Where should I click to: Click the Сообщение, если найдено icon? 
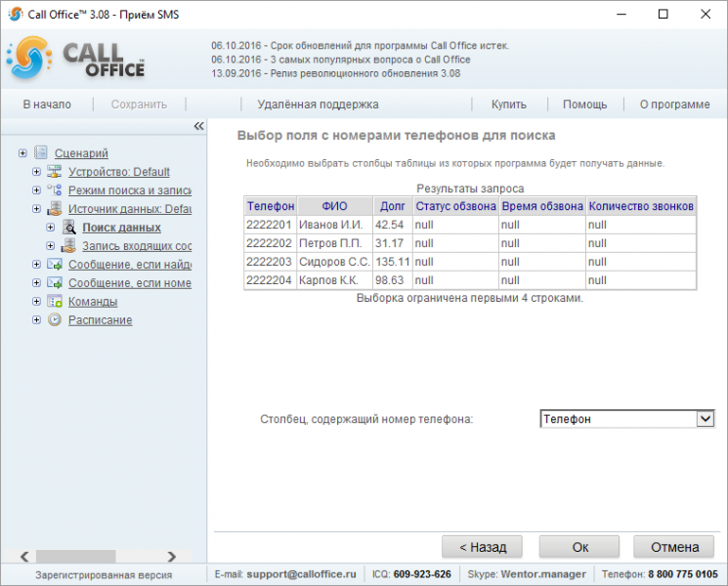pos(55,264)
